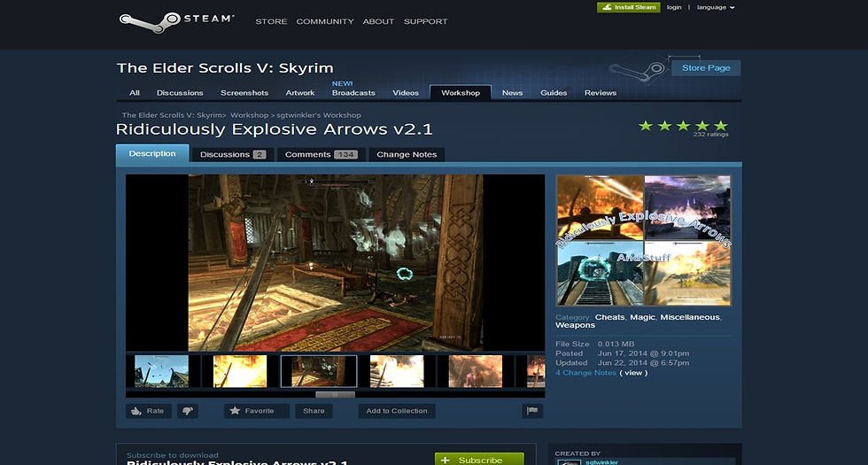Open the Broadcasts tab
The height and width of the screenshot is (465, 868).
click(353, 93)
